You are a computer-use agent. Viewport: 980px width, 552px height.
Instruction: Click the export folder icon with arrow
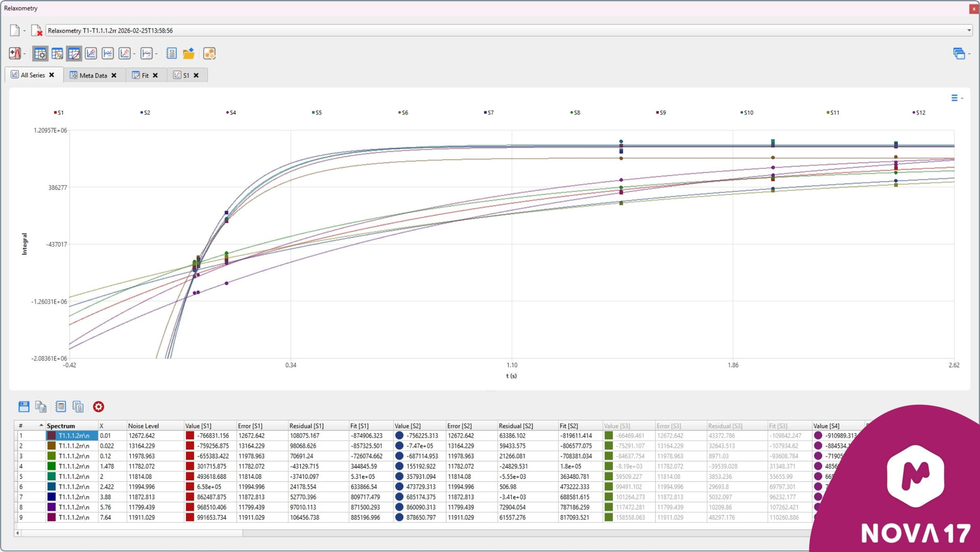coord(189,53)
